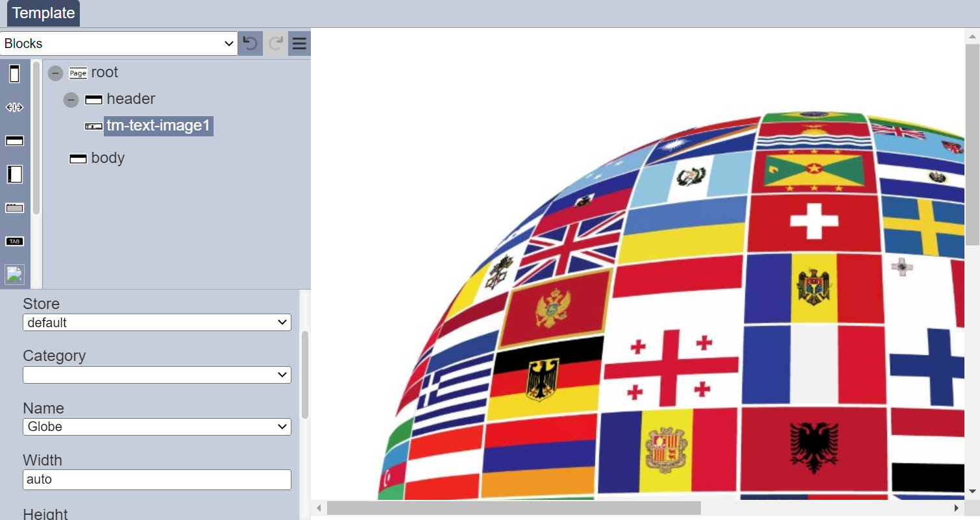Switch to the Template tab

[43, 13]
